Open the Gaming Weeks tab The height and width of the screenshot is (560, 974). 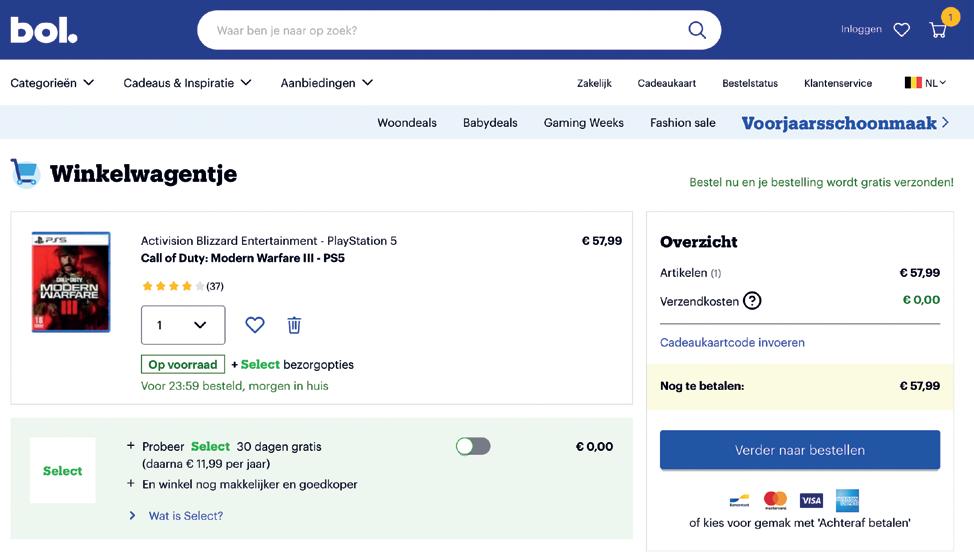pos(583,123)
